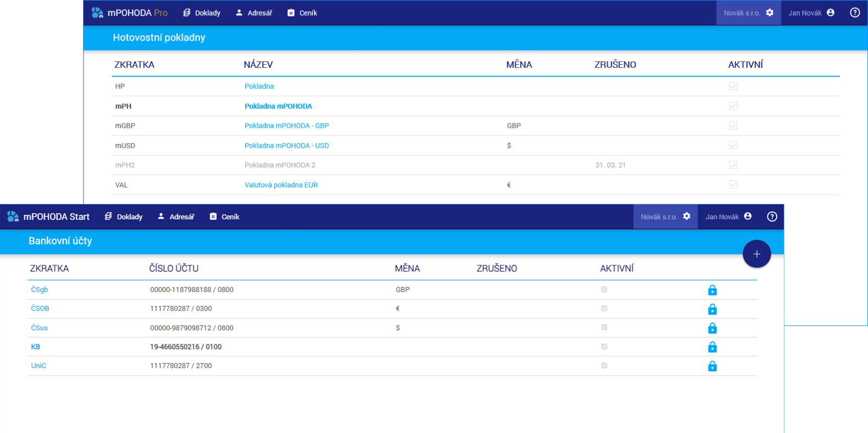Click cancellation date 31. 03. 21
This screenshot has height=433, width=868.
tap(611, 165)
